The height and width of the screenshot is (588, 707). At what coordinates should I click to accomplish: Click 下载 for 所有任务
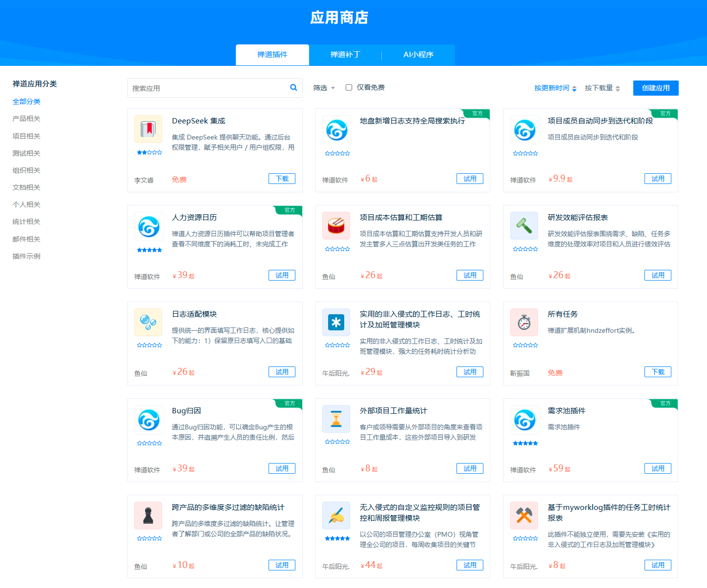click(658, 372)
